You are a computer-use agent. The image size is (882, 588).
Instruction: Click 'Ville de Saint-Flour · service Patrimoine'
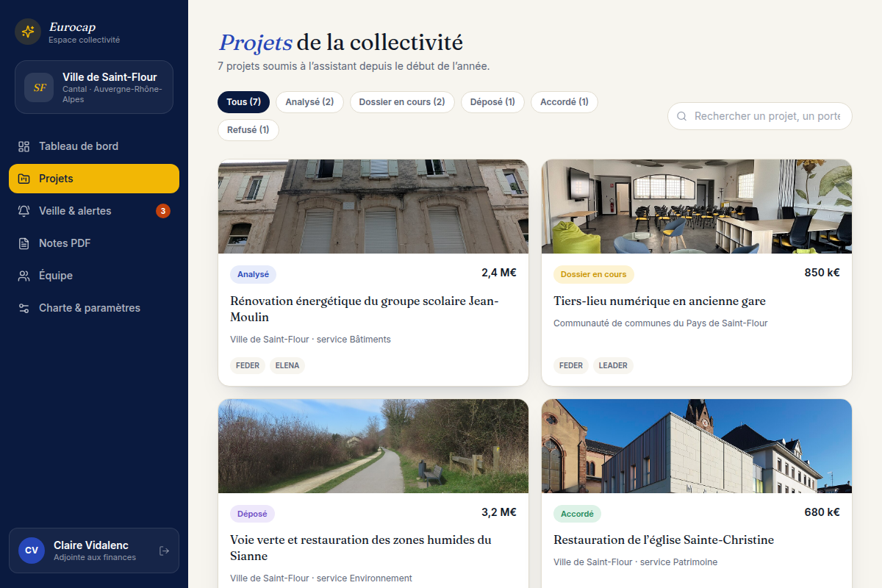[636, 562]
